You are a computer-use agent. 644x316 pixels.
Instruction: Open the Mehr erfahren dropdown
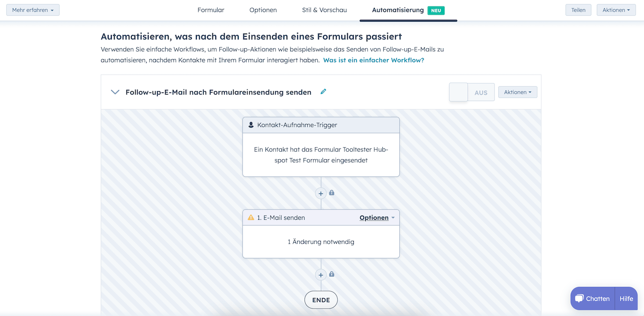coord(33,10)
